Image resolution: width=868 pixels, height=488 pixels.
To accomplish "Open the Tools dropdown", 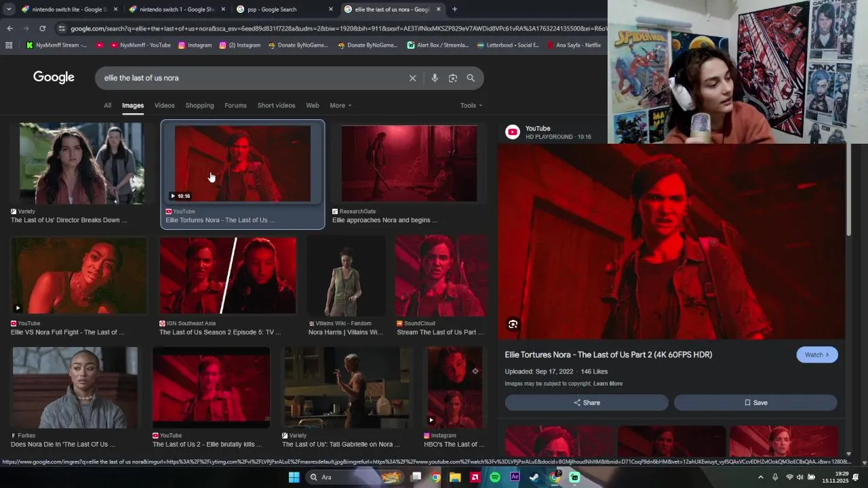I will (x=471, y=106).
